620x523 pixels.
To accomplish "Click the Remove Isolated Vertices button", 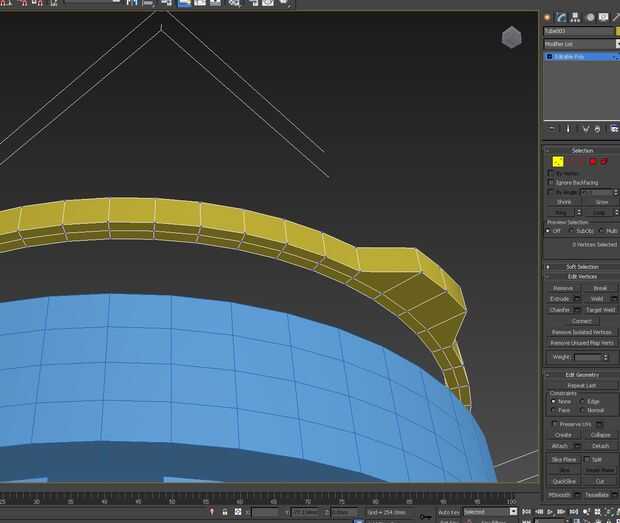I will (581, 332).
